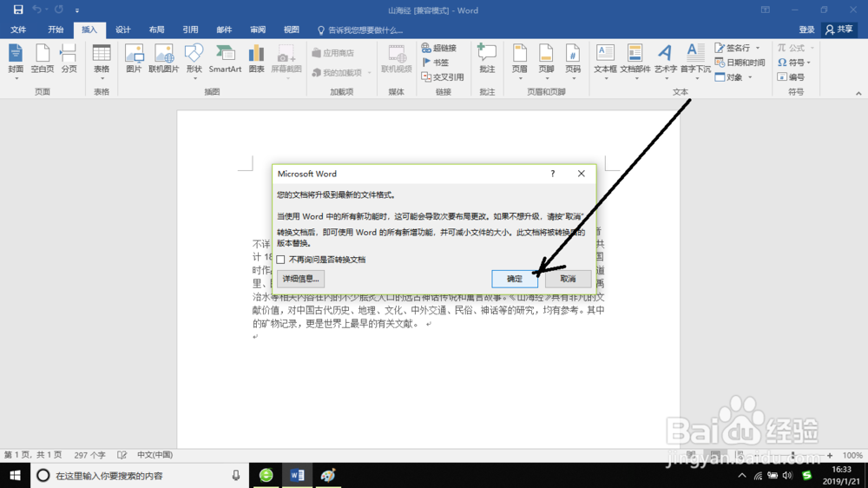The image size is (868, 488).
Task: Undo the last action in the Quick Access Toolbar
Action: [x=36, y=10]
